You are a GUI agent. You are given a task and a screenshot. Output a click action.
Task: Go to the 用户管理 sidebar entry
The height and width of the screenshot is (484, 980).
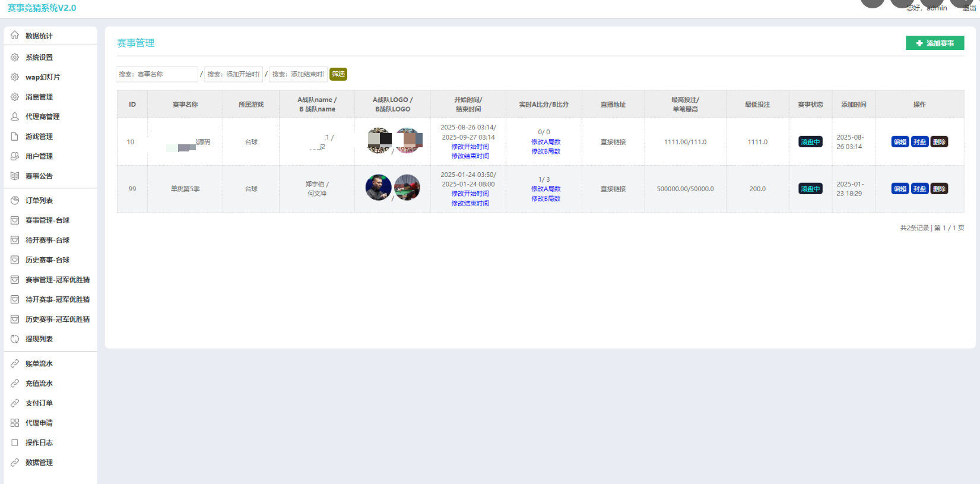pos(39,156)
